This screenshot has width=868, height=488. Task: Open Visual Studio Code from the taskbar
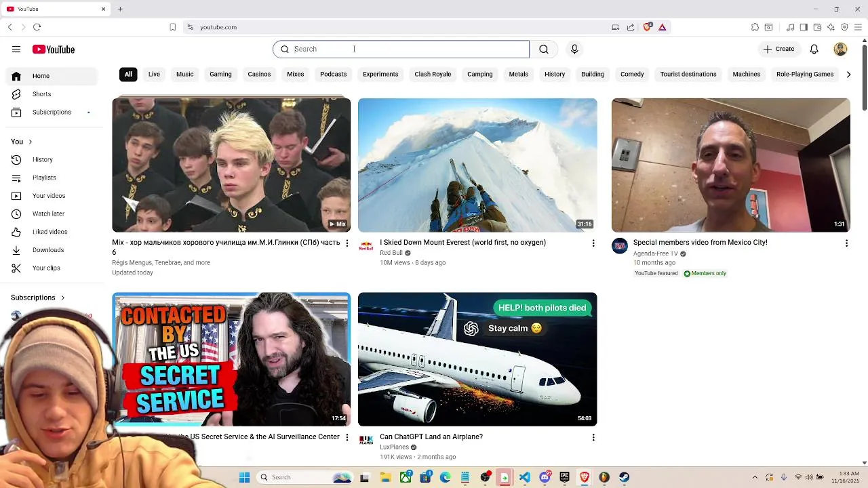(525, 478)
